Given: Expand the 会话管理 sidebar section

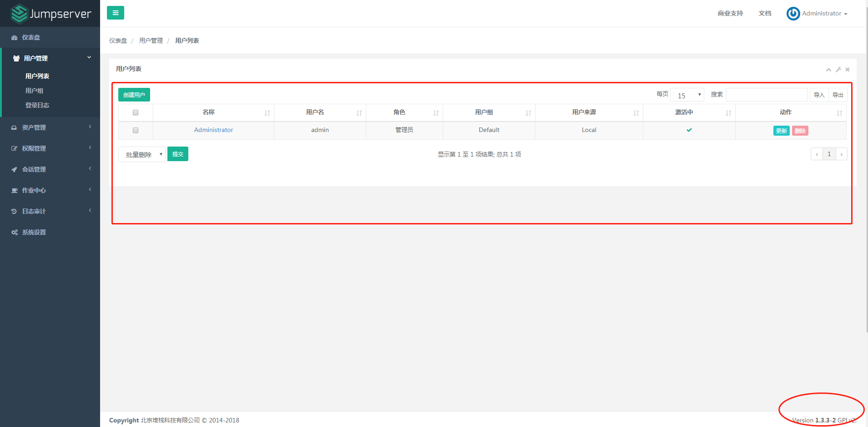Looking at the screenshot, I should (x=50, y=169).
